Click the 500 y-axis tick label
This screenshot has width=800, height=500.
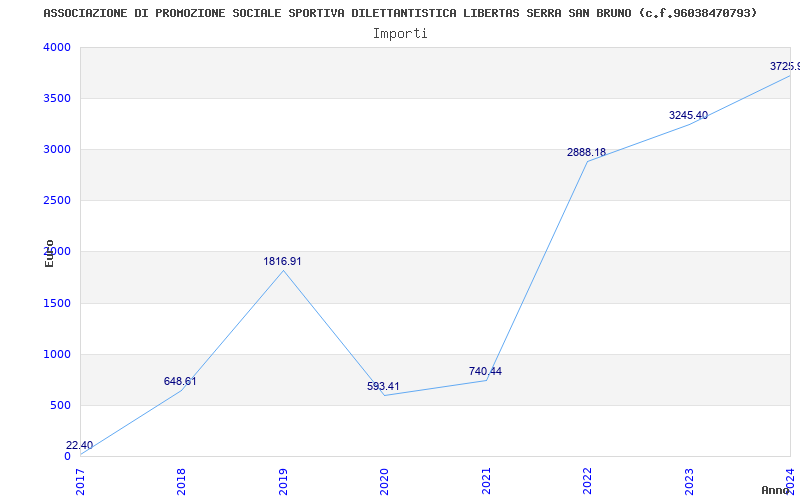60,406
